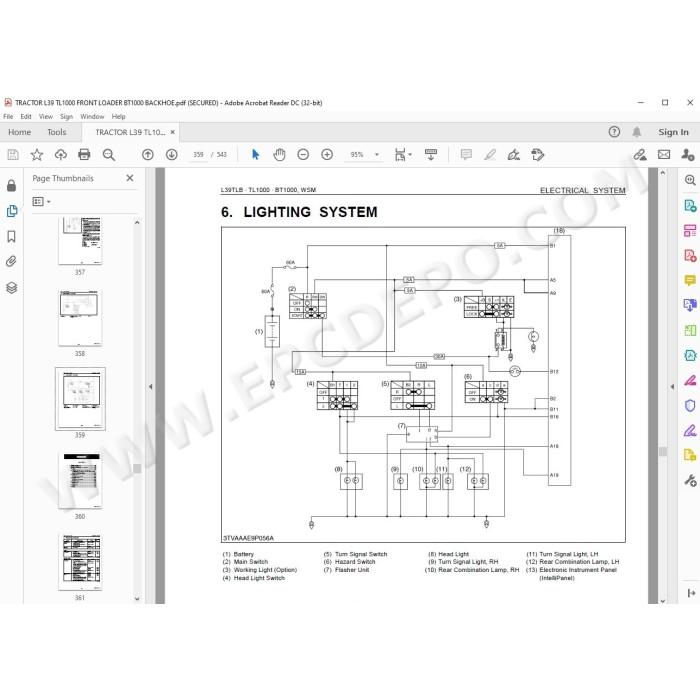Add a comment note icon

click(466, 155)
